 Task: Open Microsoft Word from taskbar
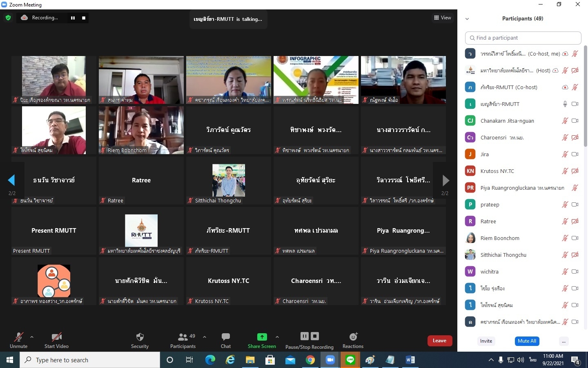click(x=410, y=360)
